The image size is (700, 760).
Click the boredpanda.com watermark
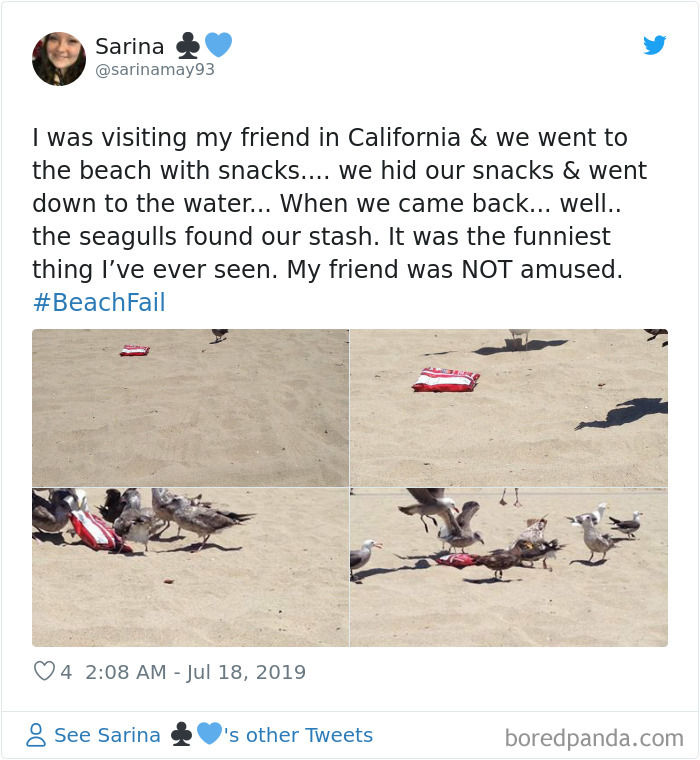coord(594,739)
